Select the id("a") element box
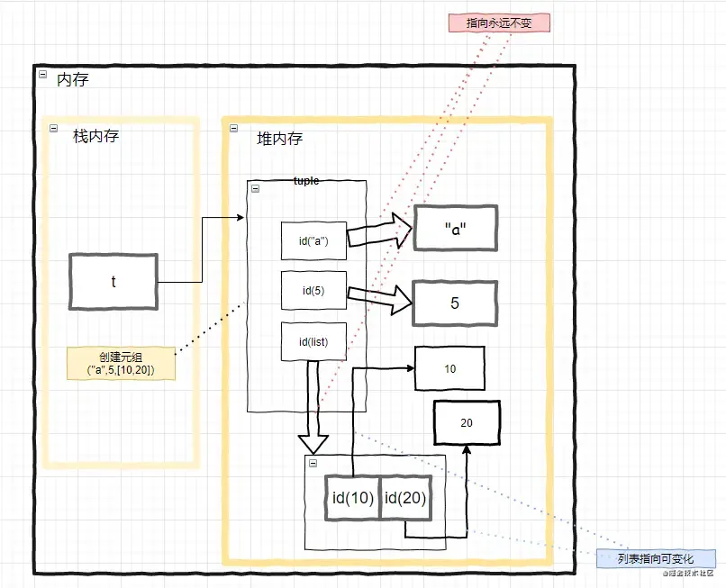Screen dimensions: 726x588 [x=313, y=241]
